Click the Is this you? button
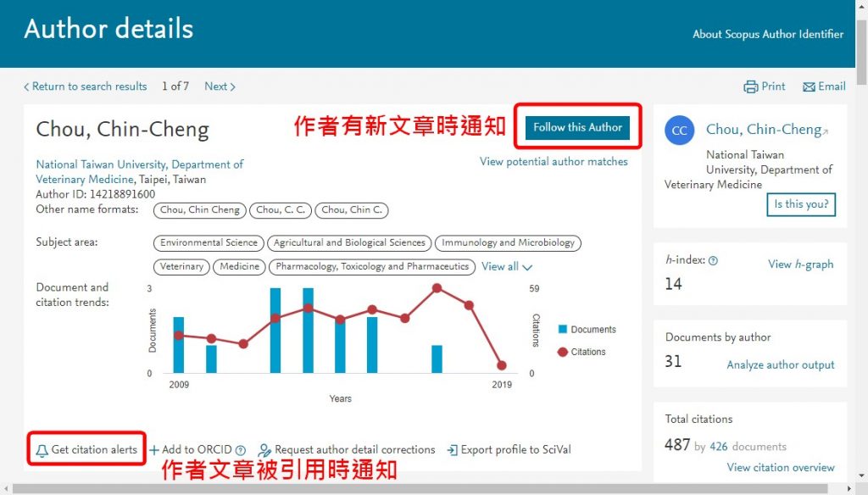 pos(801,204)
